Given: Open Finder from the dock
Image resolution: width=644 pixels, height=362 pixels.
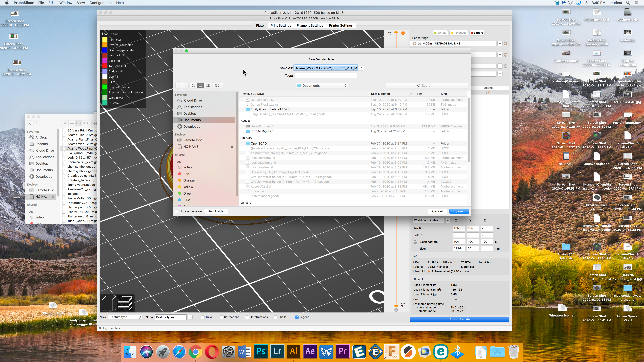Looking at the screenshot, I should [130, 352].
